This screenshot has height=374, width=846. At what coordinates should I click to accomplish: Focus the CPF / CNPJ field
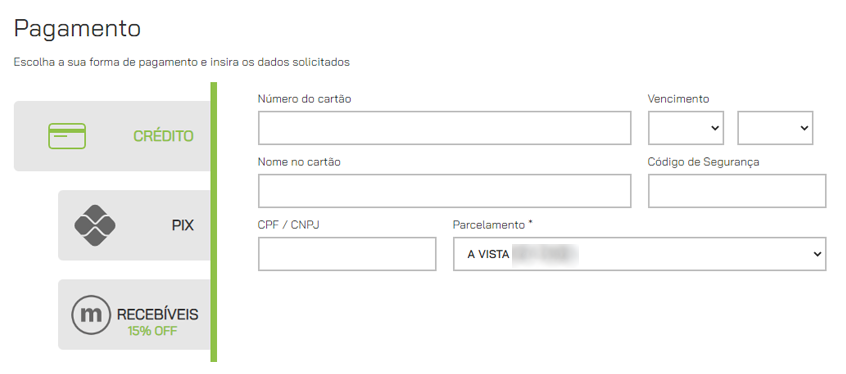click(x=347, y=254)
